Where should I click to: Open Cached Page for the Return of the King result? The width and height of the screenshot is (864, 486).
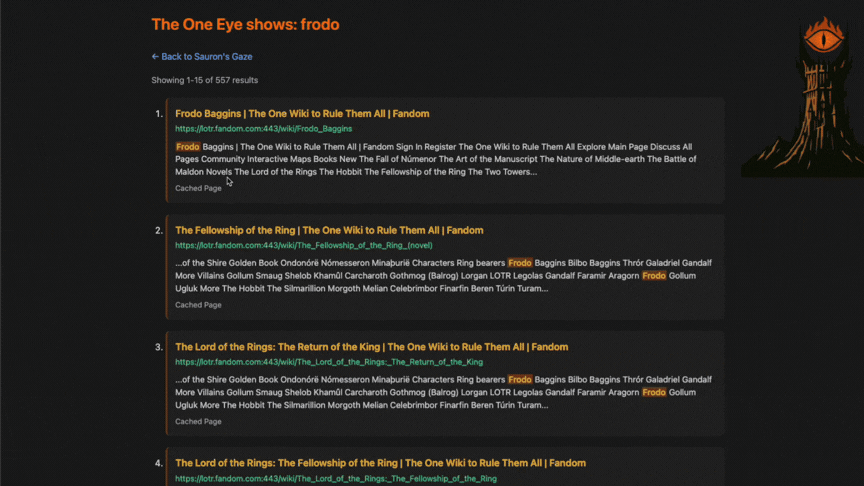coord(198,422)
